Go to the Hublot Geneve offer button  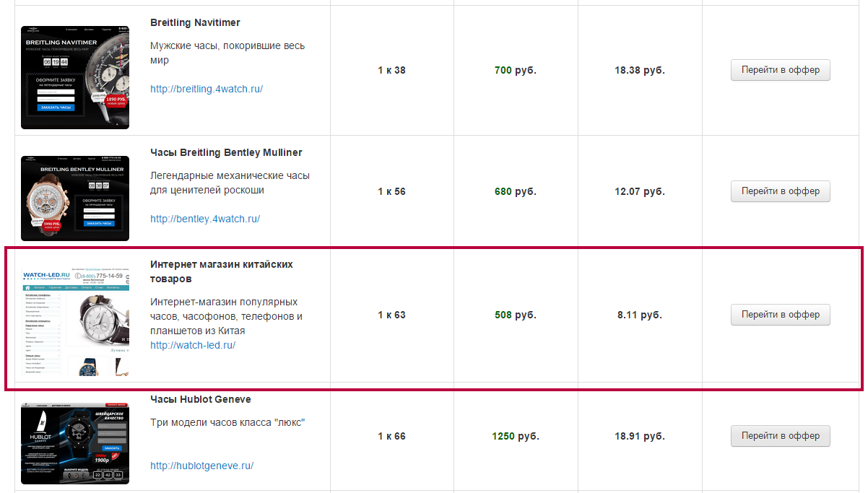click(780, 436)
